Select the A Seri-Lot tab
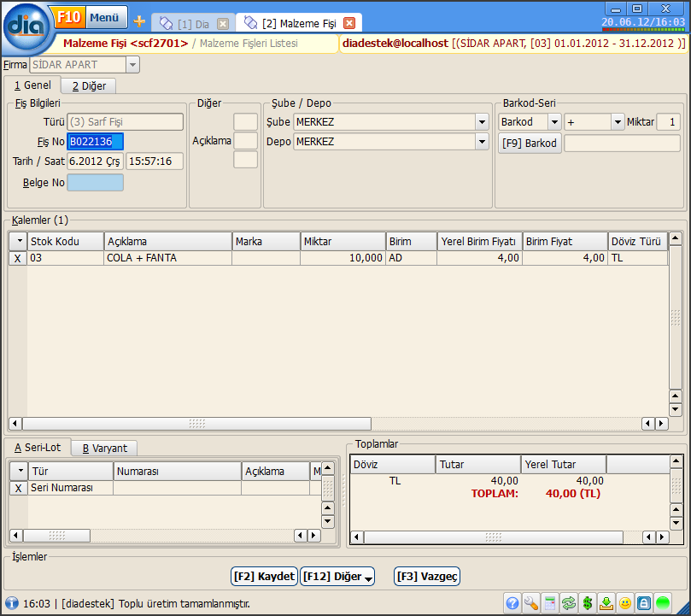Viewport: 691px width, 616px height. click(x=38, y=448)
